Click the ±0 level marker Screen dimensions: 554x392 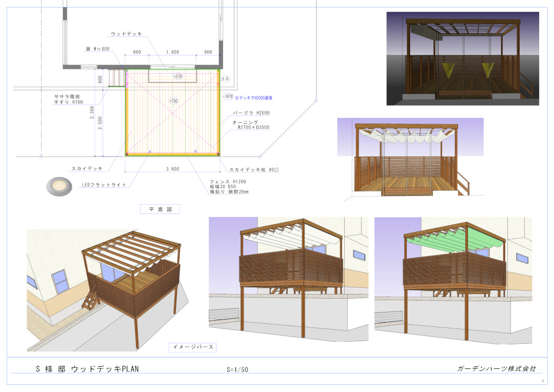point(225,79)
